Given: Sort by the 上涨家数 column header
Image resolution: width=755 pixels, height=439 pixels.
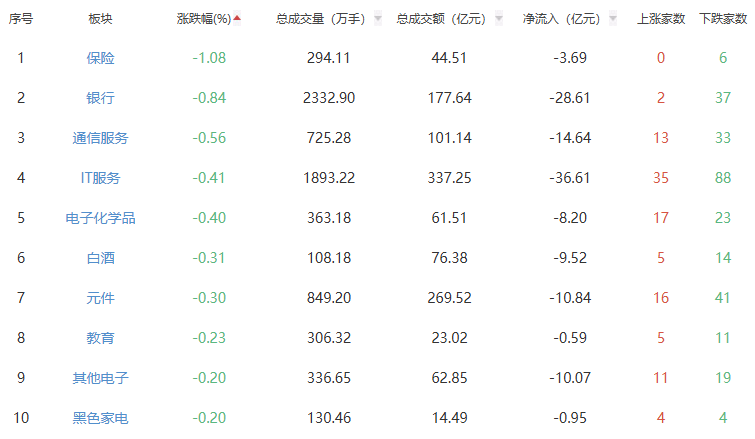Looking at the screenshot, I should pyautogui.click(x=660, y=18).
